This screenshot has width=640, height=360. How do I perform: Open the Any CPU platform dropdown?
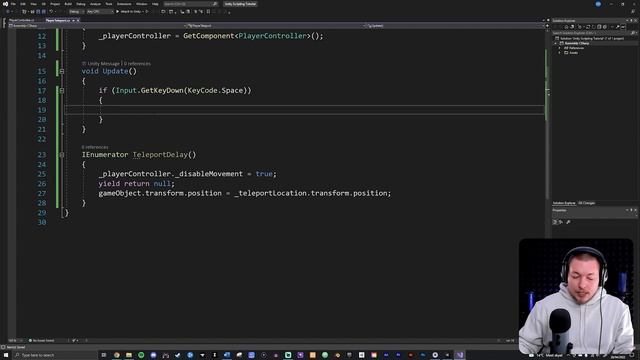(100, 11)
